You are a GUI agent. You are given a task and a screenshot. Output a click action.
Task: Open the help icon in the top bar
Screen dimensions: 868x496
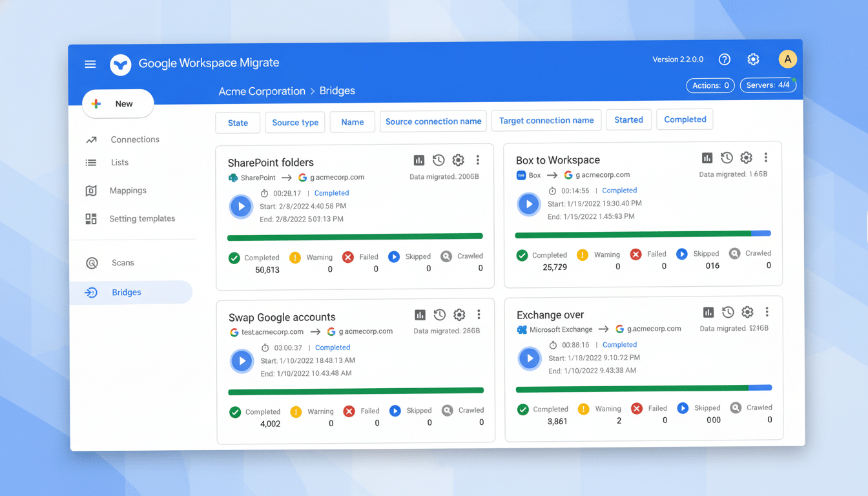coord(724,59)
